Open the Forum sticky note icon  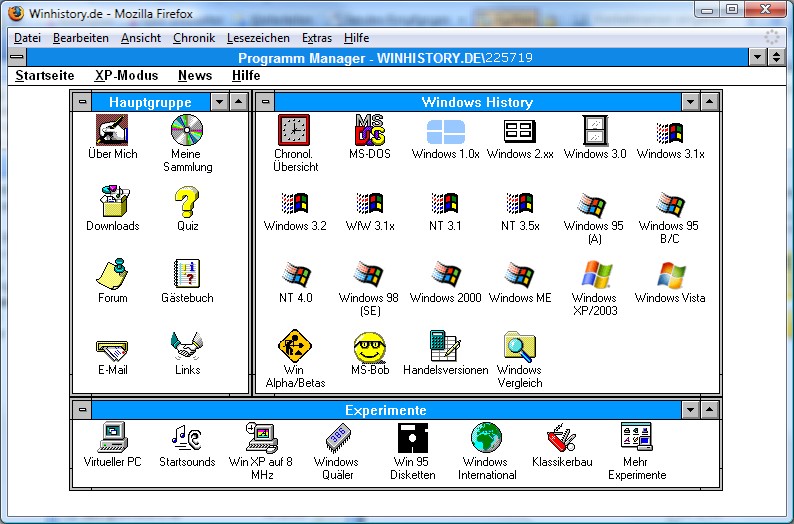click(112, 273)
